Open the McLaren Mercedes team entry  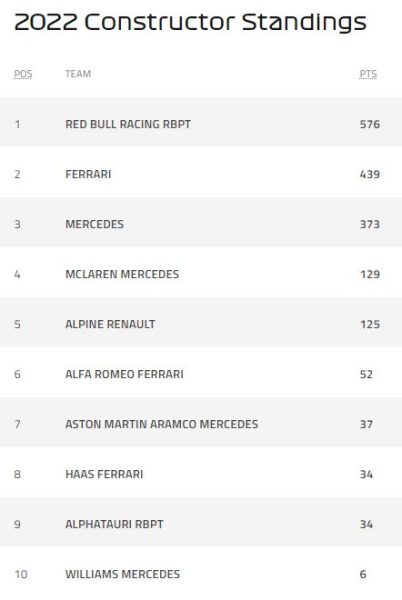(122, 274)
